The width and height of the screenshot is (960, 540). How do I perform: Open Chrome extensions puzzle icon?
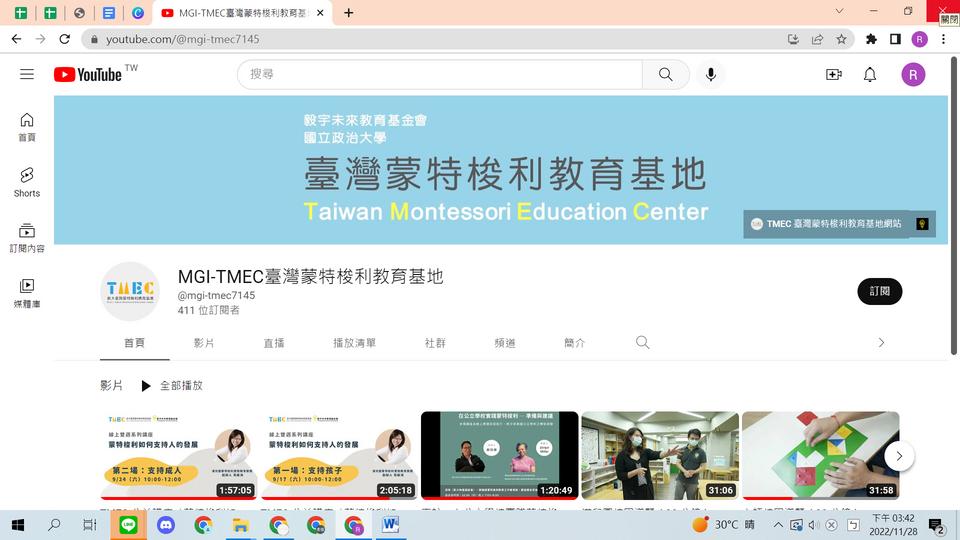(871, 39)
